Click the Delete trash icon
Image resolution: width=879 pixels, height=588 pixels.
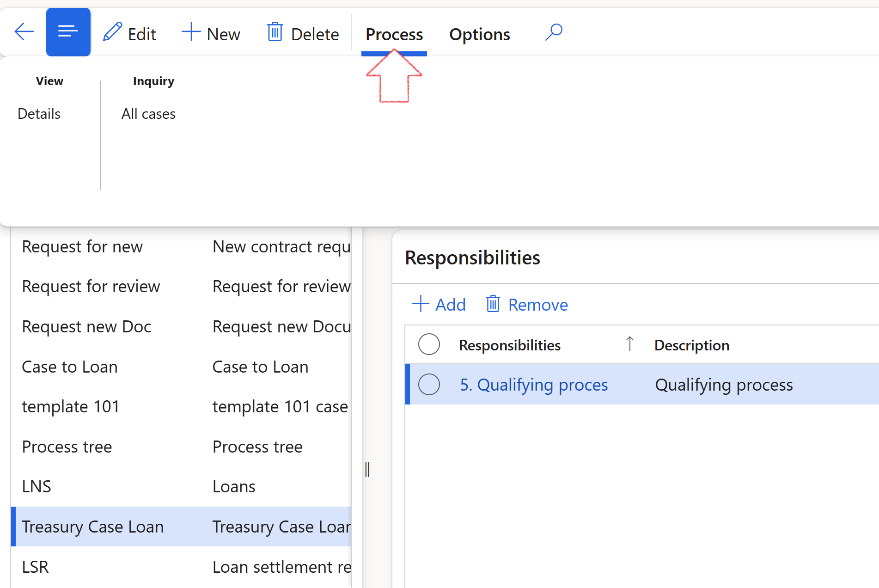[x=275, y=32]
